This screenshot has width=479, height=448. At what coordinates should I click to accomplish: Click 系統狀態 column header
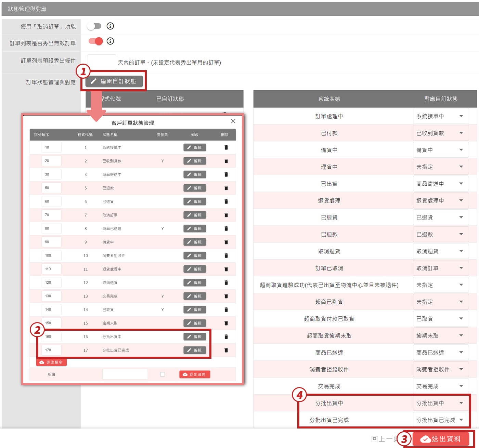329,99
